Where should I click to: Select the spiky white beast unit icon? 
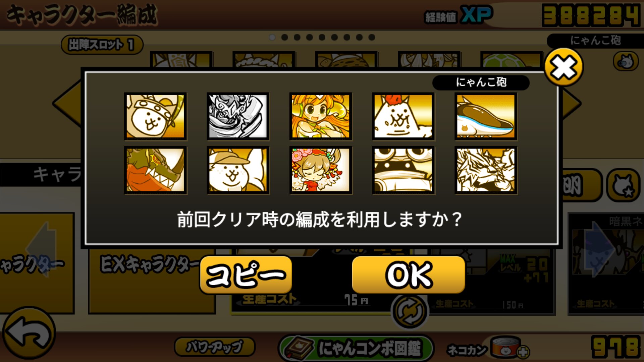(x=486, y=170)
